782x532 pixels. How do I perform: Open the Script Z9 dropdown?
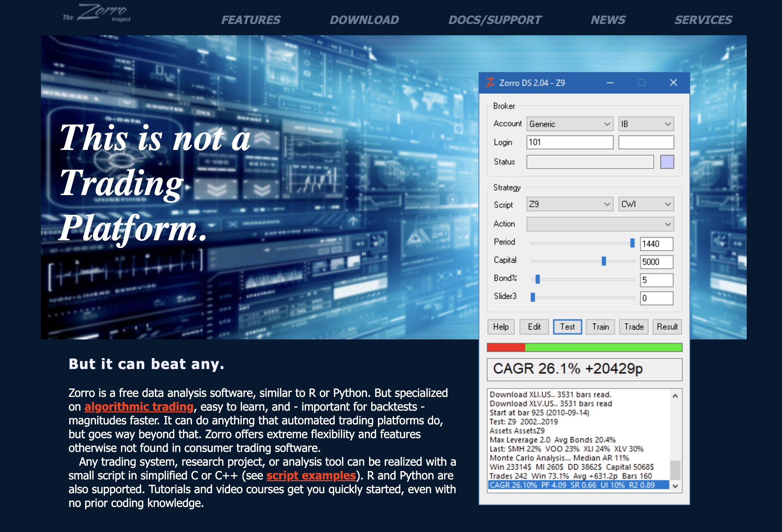pyautogui.click(x=570, y=204)
